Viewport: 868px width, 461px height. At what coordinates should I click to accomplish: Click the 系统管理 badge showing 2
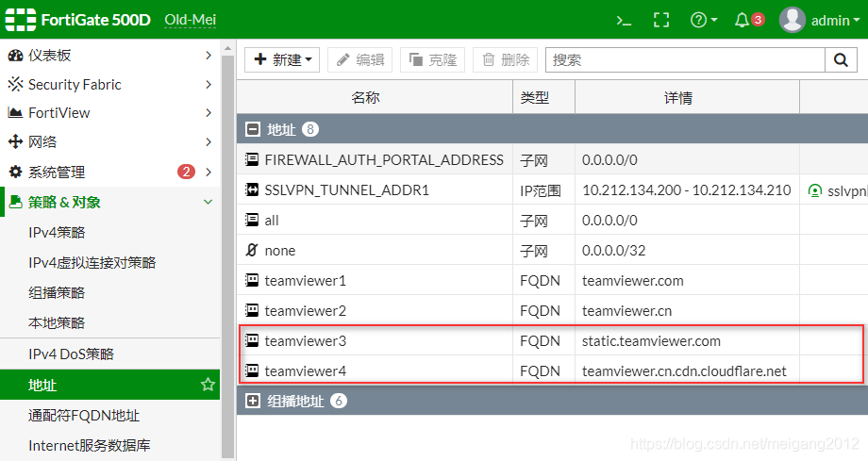click(186, 172)
